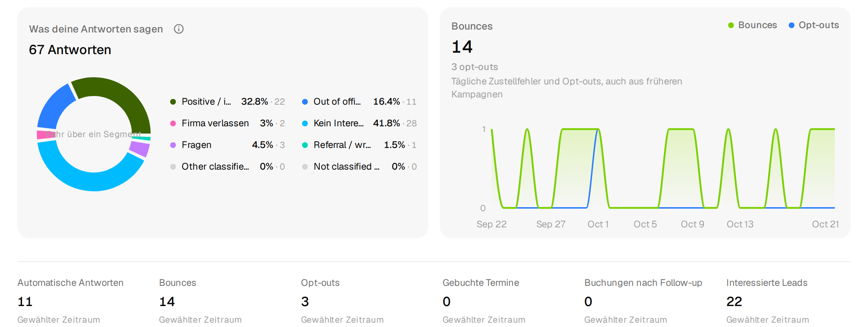Select the Positive legend entry with 32.8%
This screenshot has width=868, height=327.
(227, 102)
